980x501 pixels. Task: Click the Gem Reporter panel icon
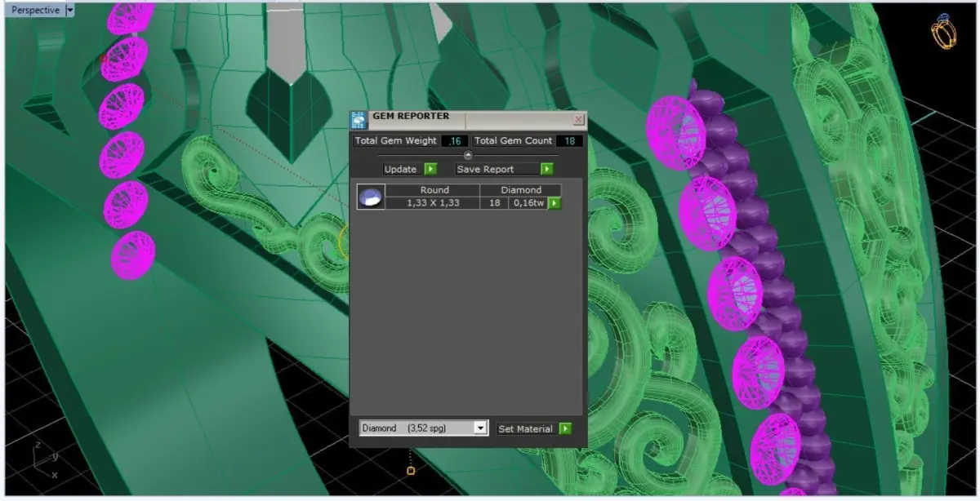[359, 120]
